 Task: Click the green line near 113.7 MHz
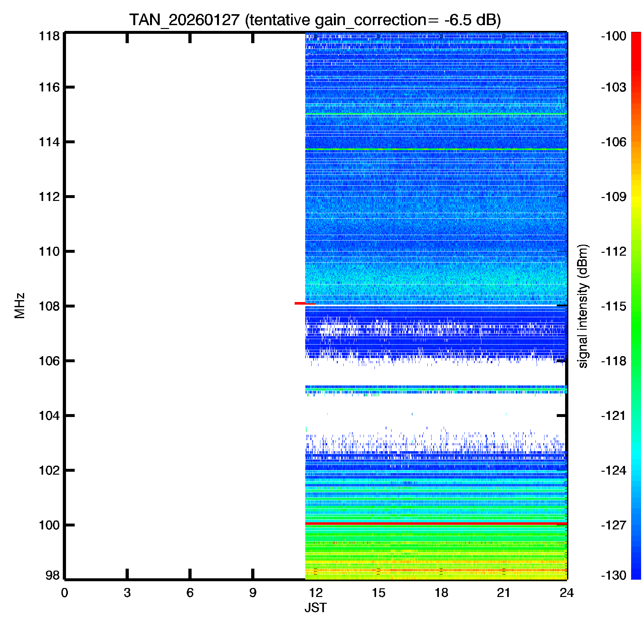(x=436, y=149)
